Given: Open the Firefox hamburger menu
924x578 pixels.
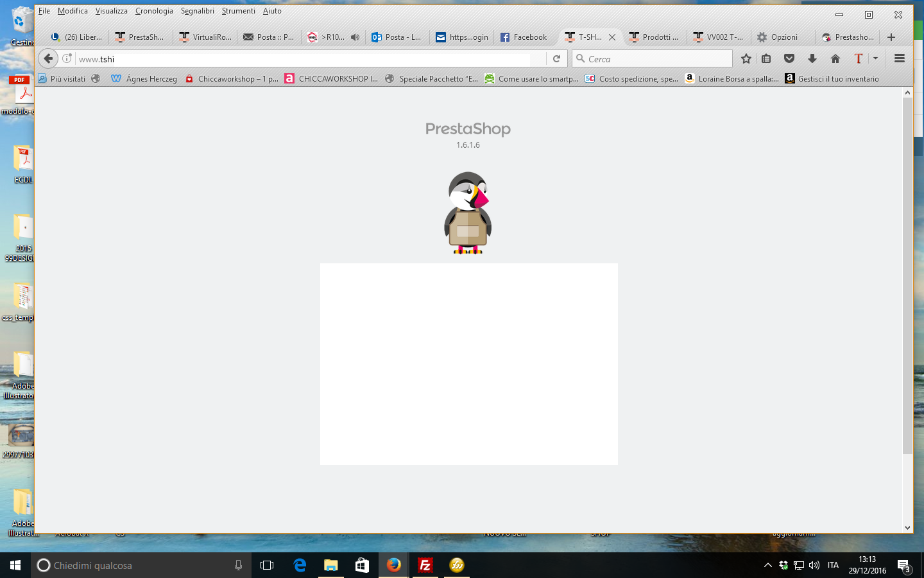Looking at the screenshot, I should [900, 58].
